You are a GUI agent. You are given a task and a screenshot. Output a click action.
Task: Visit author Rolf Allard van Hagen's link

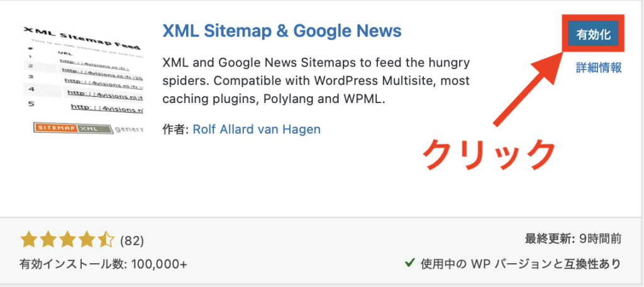[x=257, y=129]
